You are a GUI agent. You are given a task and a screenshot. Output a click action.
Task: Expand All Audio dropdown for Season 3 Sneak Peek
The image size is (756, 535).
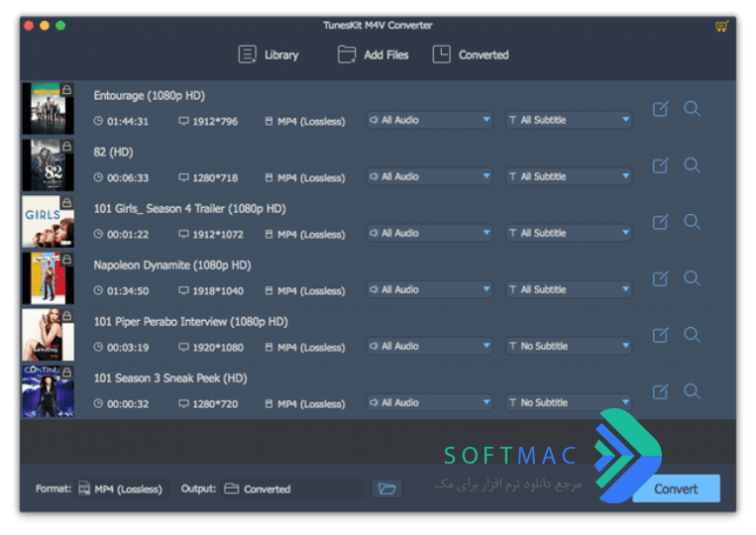point(430,402)
